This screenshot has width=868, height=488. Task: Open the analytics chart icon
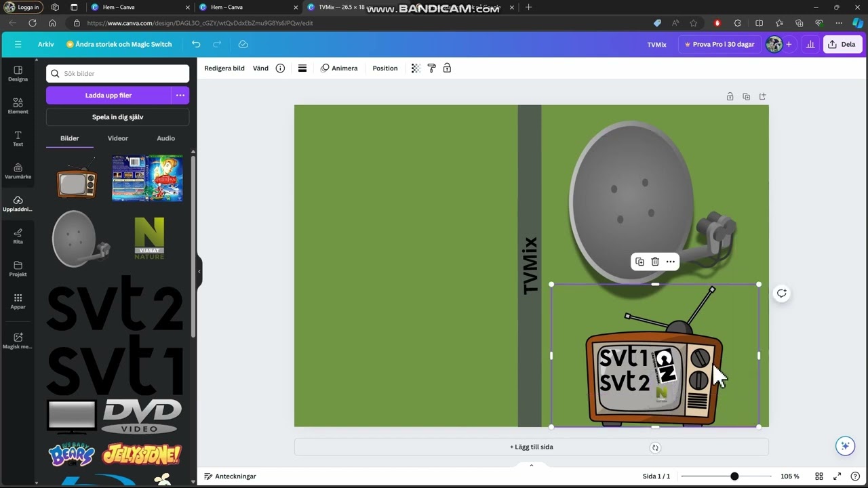[810, 44]
